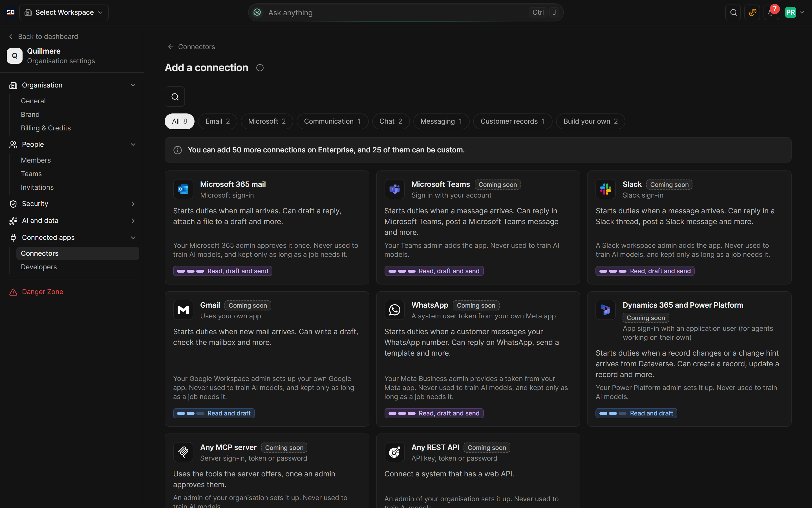The width and height of the screenshot is (812, 508).
Task: Open the account menu chevron beside PR
Action: 802,12
